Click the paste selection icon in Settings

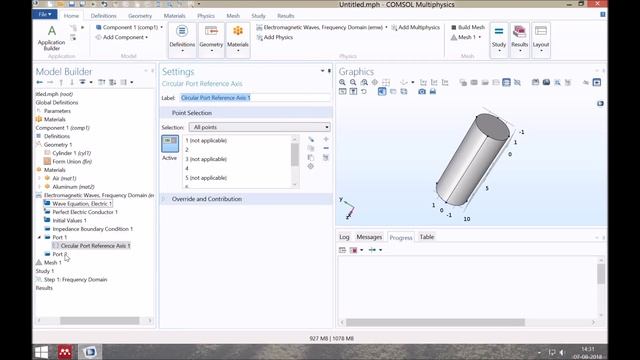click(311, 157)
